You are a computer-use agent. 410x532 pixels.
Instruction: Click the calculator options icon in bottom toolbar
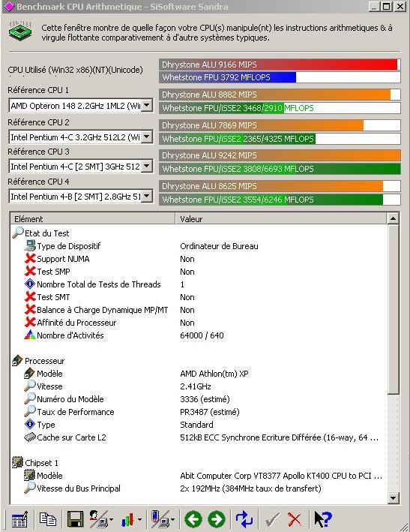point(19,519)
